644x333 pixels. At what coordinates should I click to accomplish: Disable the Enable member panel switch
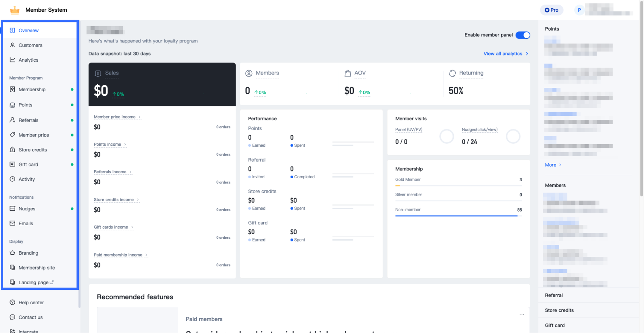523,35
